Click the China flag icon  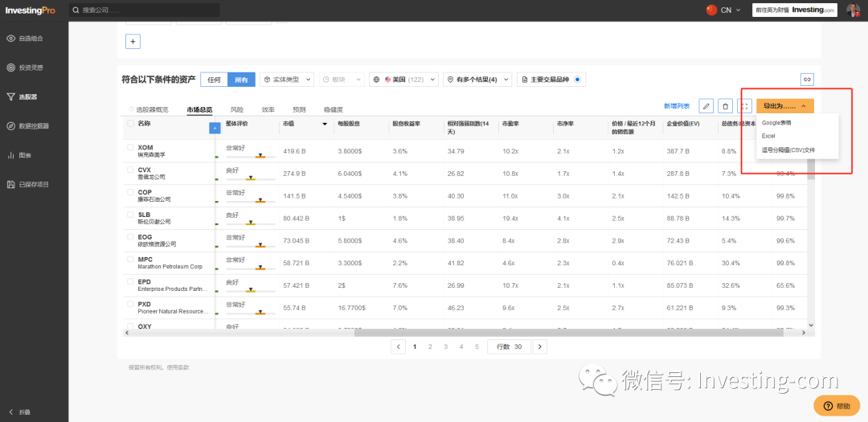tap(711, 10)
